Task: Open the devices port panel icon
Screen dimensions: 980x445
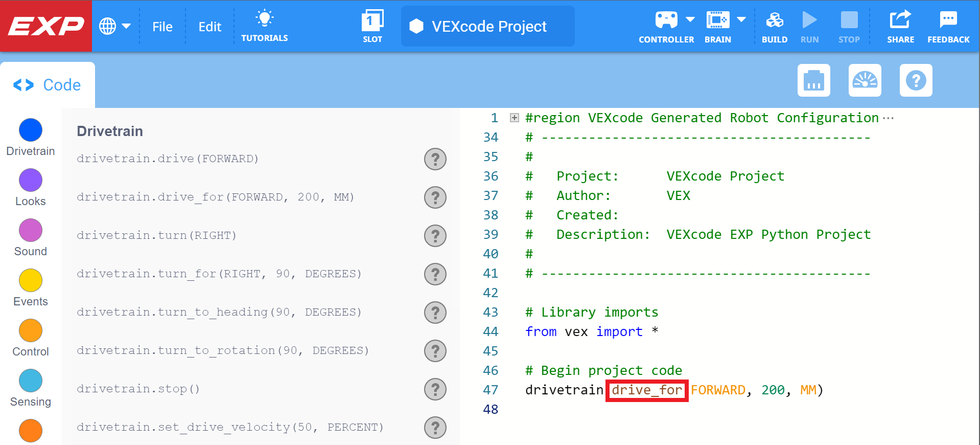Action: pyautogui.click(x=813, y=80)
